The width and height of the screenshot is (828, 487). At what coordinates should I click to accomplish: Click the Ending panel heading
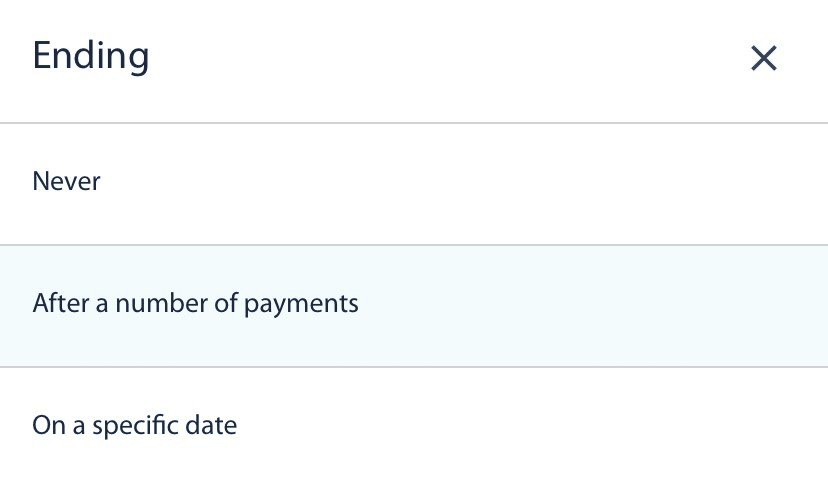(91, 56)
